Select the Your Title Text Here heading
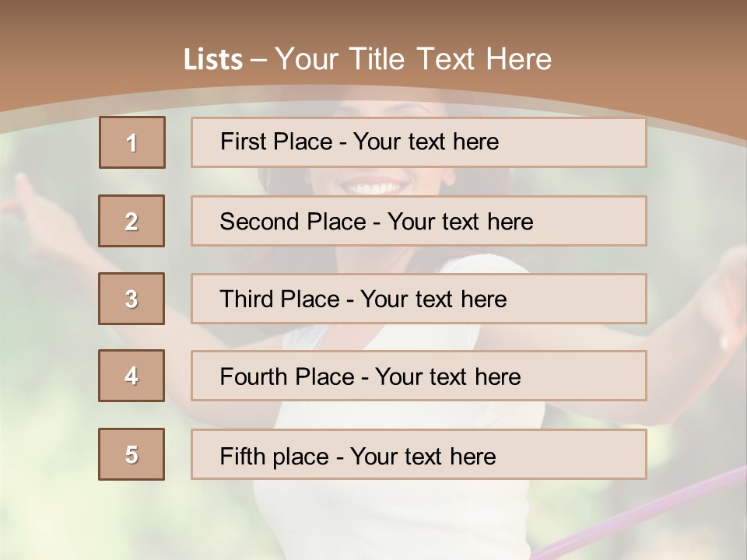This screenshot has width=747, height=560. [413, 59]
